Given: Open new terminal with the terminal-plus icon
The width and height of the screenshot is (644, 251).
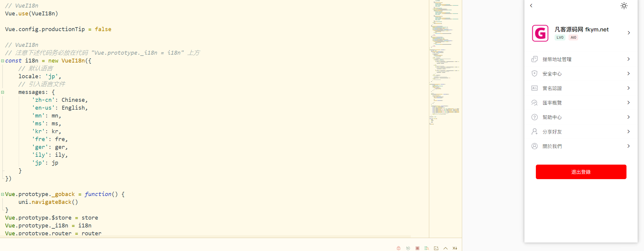Looking at the screenshot, I should tap(436, 248).
